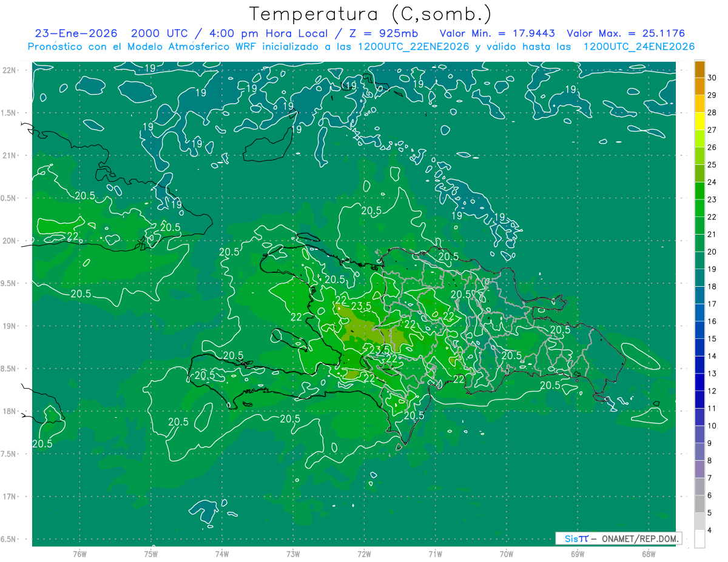
Task: Click the "76W" longitude axis label
Action: point(79,554)
